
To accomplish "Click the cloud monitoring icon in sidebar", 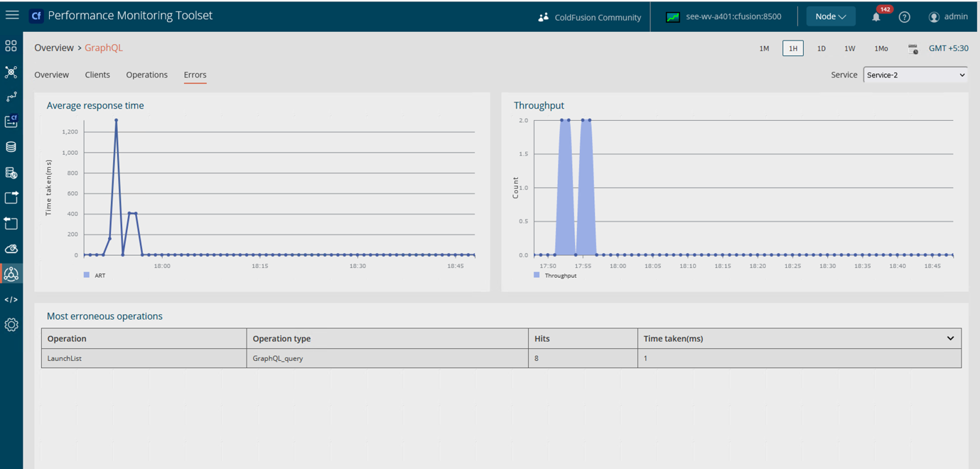I will tap(11, 249).
